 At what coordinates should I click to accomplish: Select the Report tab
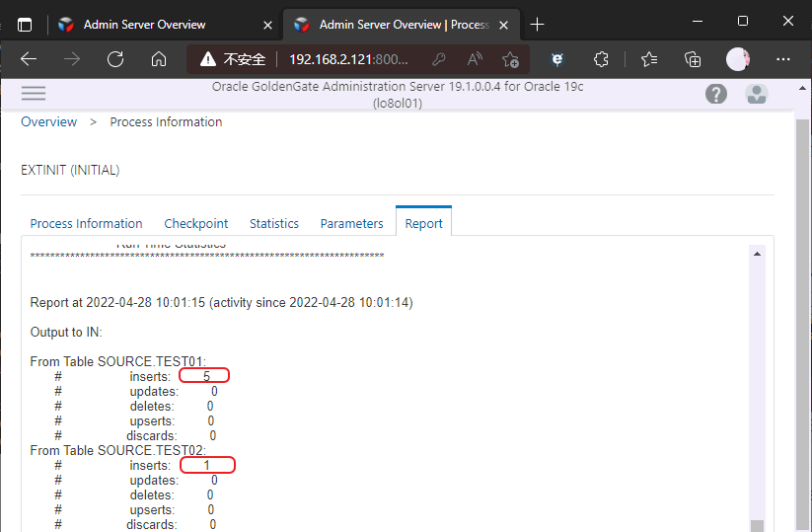point(423,223)
